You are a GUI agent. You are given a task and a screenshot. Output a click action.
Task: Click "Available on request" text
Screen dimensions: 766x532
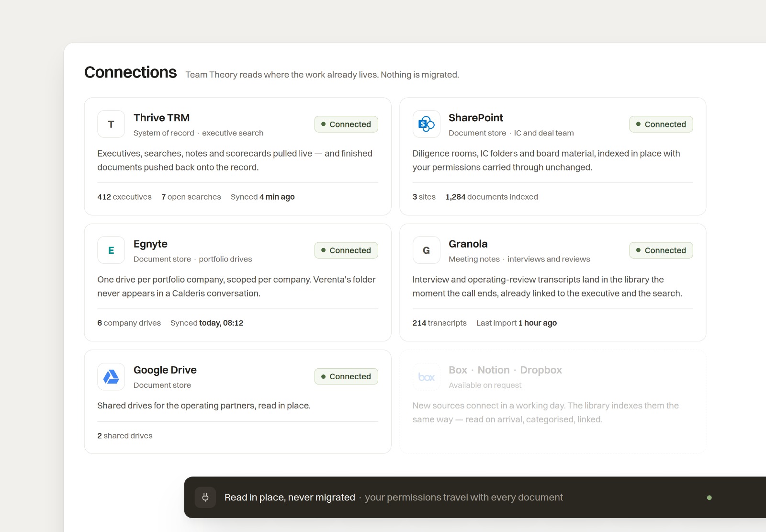[x=485, y=385]
